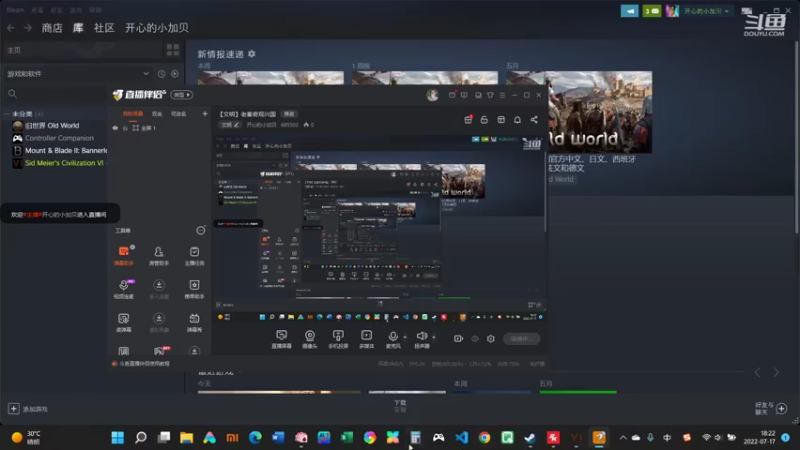Expand microphone options arrow
This screenshot has height=450, width=800.
(405, 337)
